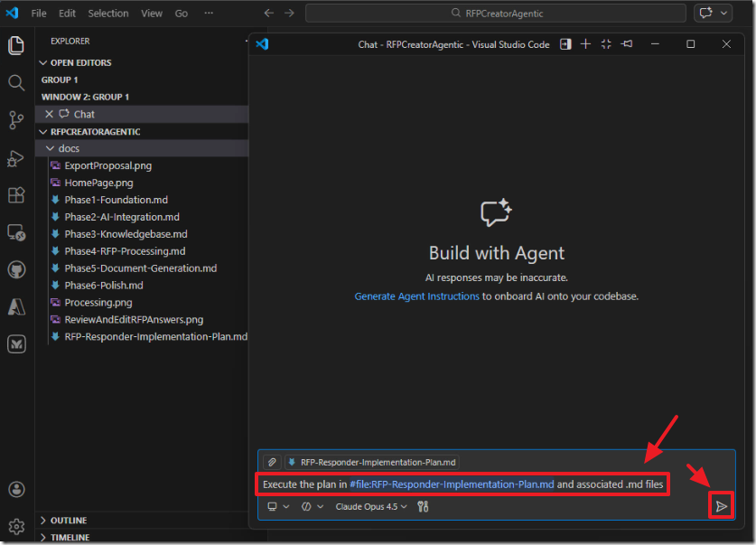Click the New Chat plus icon
The width and height of the screenshot is (756, 545).
(585, 44)
